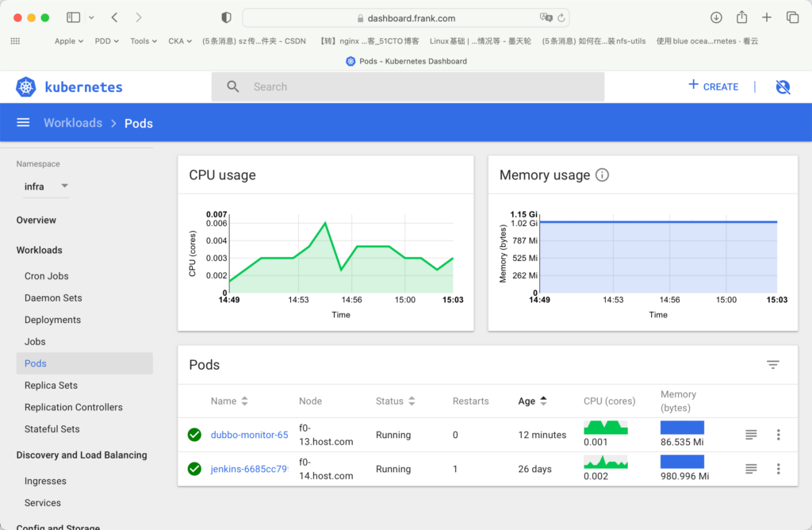Click dubbo-monitor CPU sparkline graph
The image size is (812, 530).
tap(605, 428)
